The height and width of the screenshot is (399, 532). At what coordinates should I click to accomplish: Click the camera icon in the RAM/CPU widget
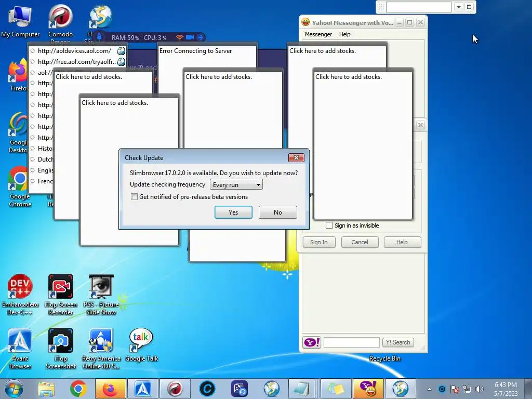(190, 37)
